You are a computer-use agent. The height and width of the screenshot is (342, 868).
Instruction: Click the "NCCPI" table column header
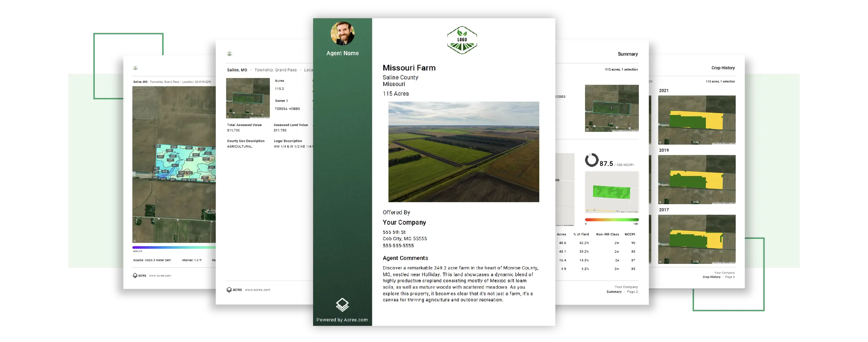point(630,234)
